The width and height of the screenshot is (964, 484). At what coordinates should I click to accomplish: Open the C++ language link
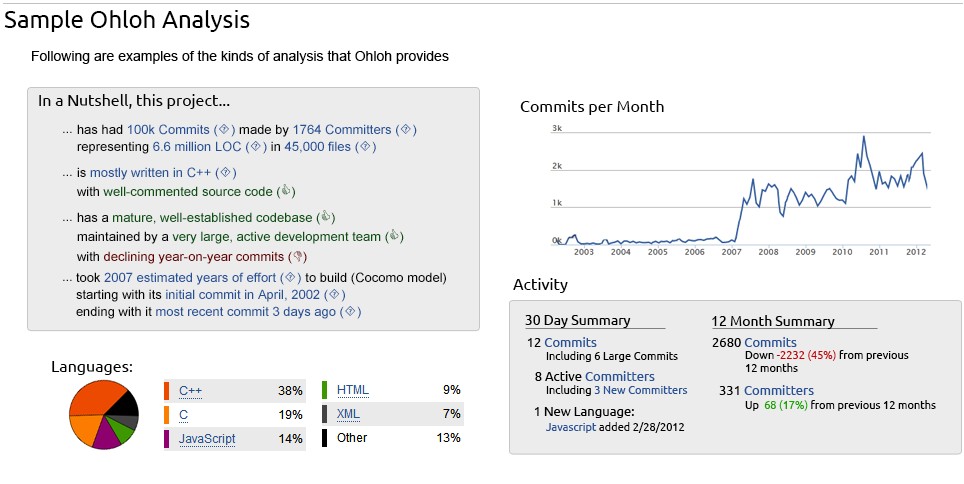tap(190, 391)
